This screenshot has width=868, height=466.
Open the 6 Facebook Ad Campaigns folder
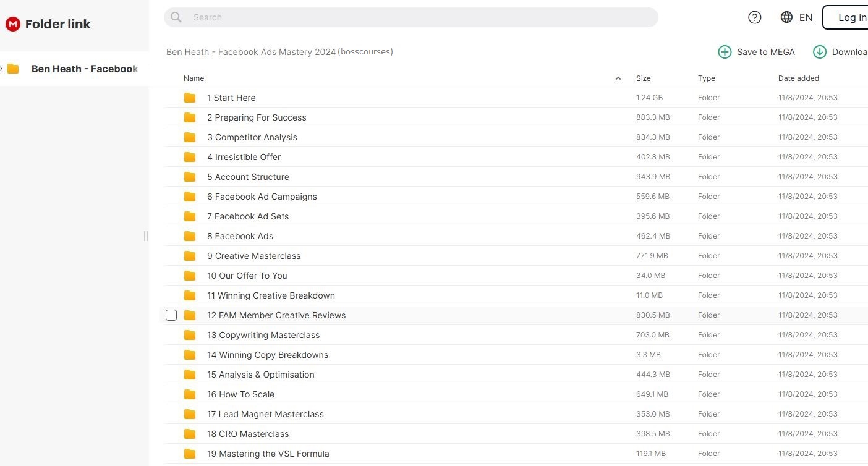click(262, 197)
